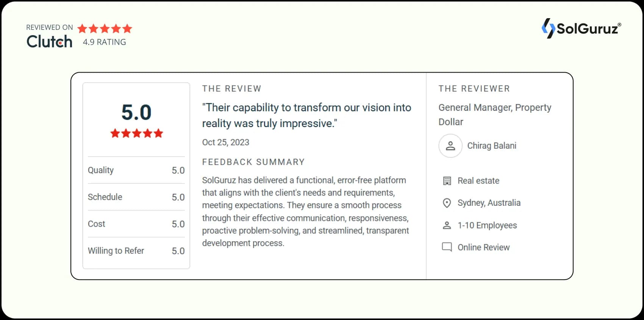Click the Sydney, Australia location text
The width and height of the screenshot is (644, 320).
pos(489,203)
